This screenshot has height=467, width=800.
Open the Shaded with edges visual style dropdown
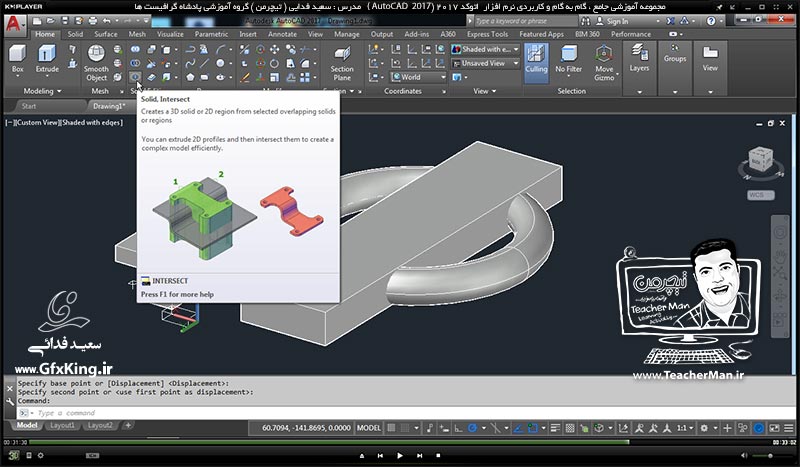(x=486, y=50)
